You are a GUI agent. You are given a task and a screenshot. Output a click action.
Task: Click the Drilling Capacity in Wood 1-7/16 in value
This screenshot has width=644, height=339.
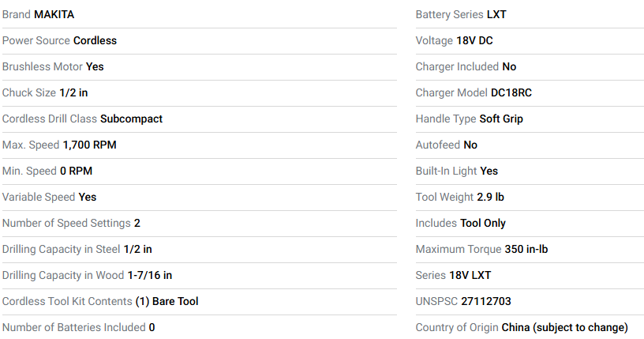tap(149, 275)
